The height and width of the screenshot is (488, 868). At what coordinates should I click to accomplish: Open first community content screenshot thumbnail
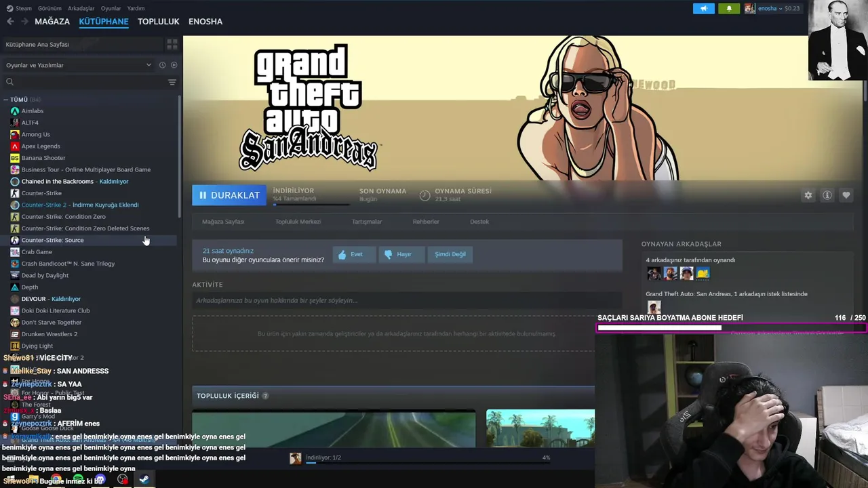click(334, 428)
